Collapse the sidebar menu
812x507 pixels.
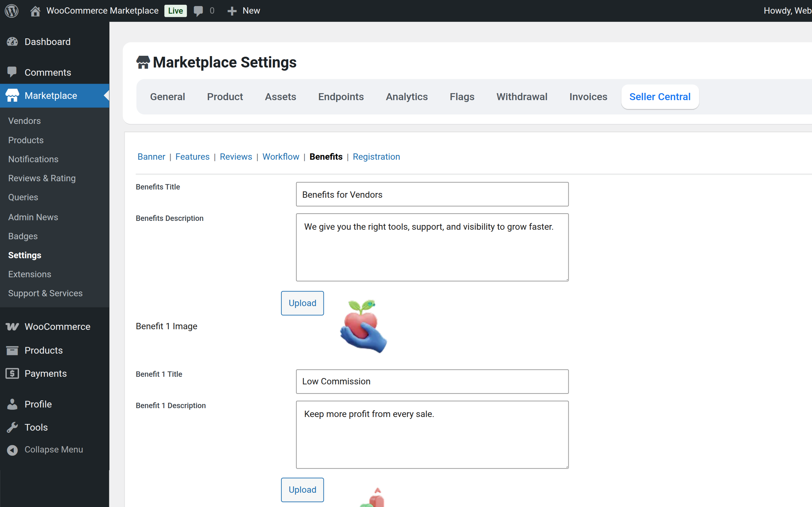(12, 450)
